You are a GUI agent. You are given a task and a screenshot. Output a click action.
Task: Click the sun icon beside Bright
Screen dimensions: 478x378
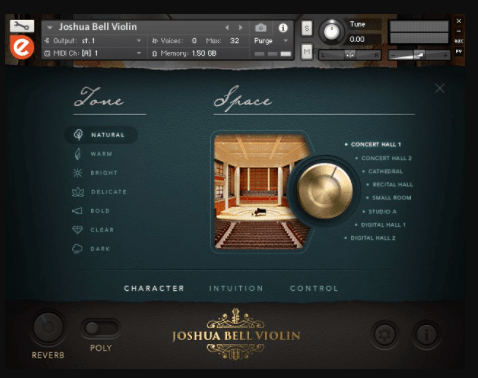[x=77, y=173]
